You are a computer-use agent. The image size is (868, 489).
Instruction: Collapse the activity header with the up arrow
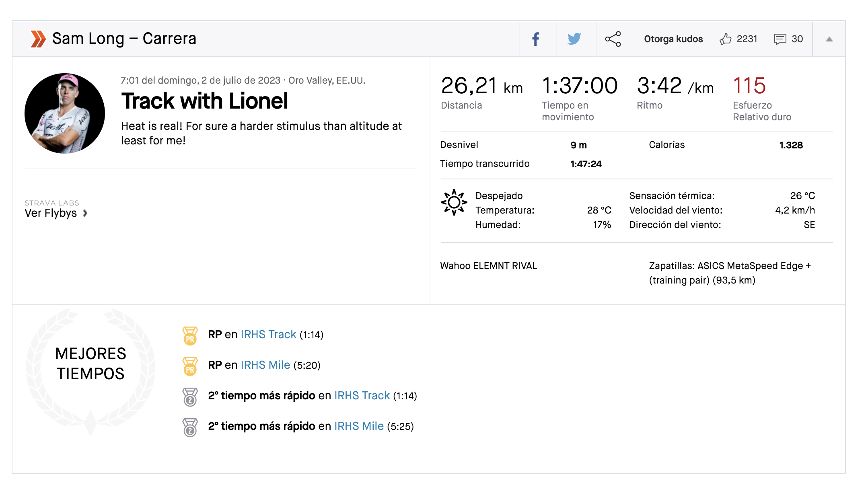(x=829, y=39)
